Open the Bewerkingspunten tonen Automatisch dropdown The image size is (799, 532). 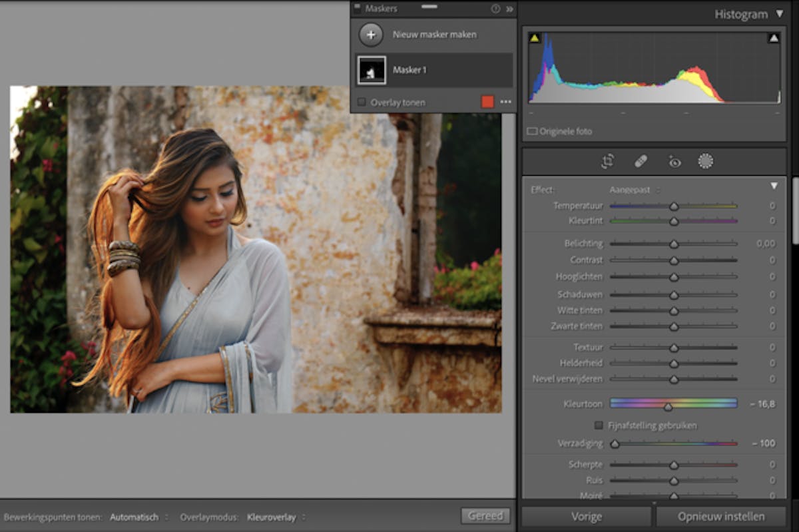coord(138,517)
